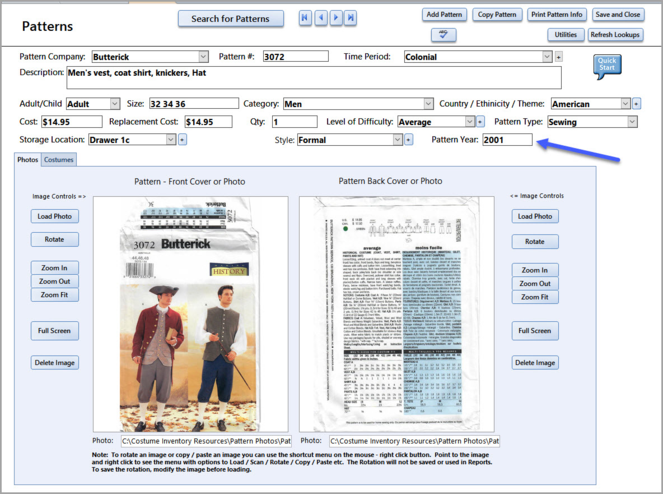Viewport: 663px width, 494px height.
Task: Click the Qty field
Action: click(x=295, y=122)
